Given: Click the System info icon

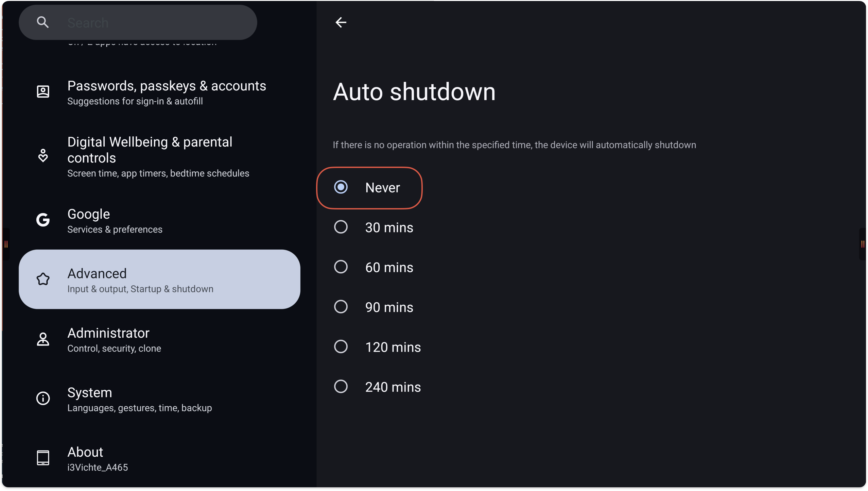Looking at the screenshot, I should pyautogui.click(x=43, y=398).
